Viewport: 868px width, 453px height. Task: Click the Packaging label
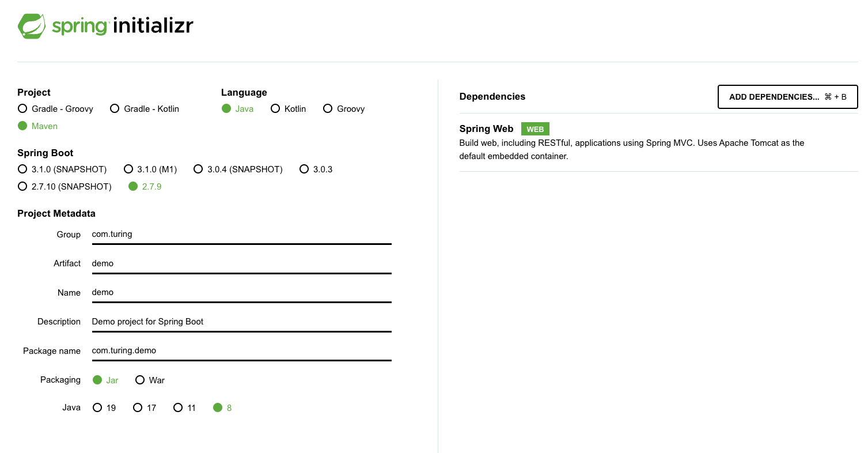tap(60, 380)
